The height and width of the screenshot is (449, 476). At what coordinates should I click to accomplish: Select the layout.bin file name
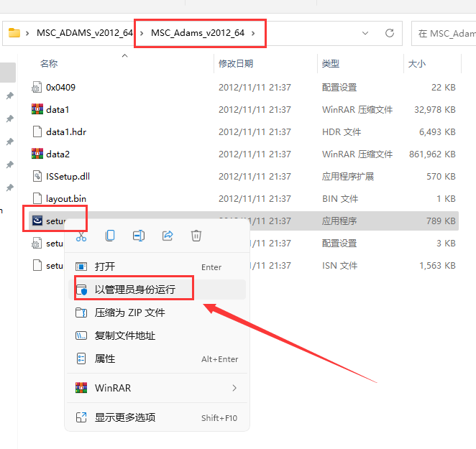66,199
